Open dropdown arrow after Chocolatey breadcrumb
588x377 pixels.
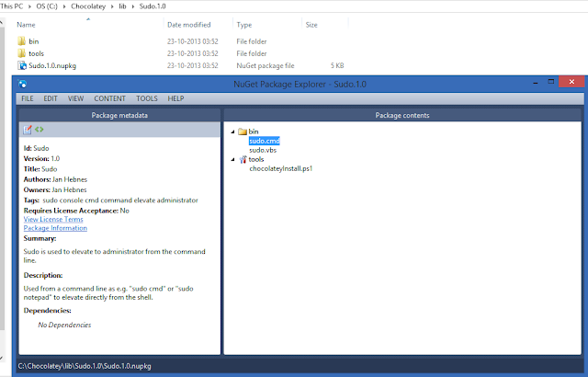tap(112, 6)
